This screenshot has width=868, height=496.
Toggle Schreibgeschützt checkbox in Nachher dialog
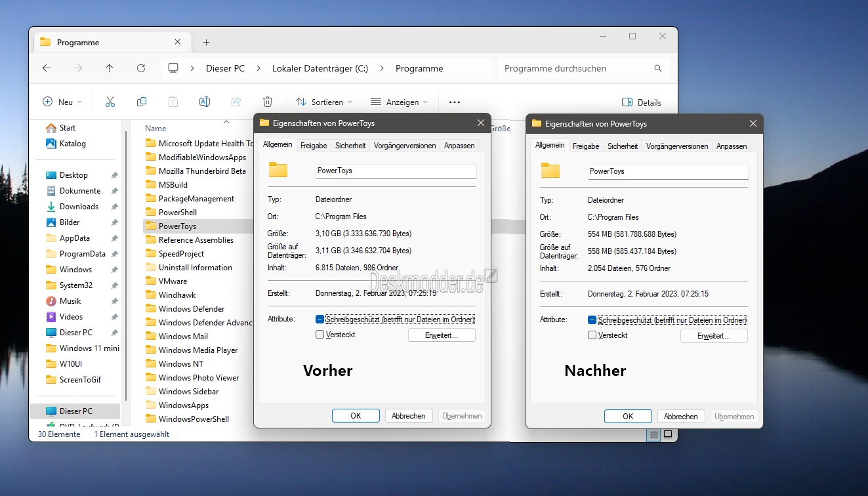pyautogui.click(x=592, y=320)
